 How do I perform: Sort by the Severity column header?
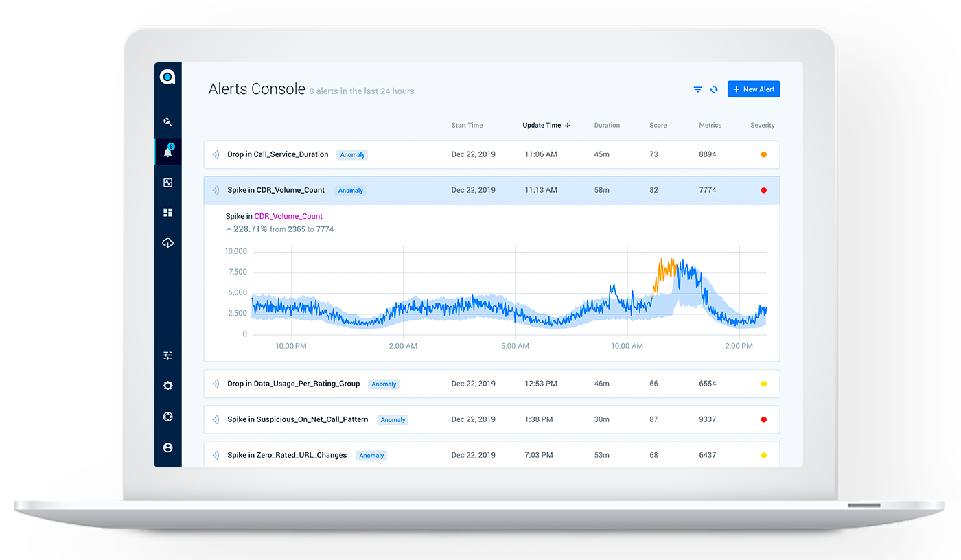[763, 126]
